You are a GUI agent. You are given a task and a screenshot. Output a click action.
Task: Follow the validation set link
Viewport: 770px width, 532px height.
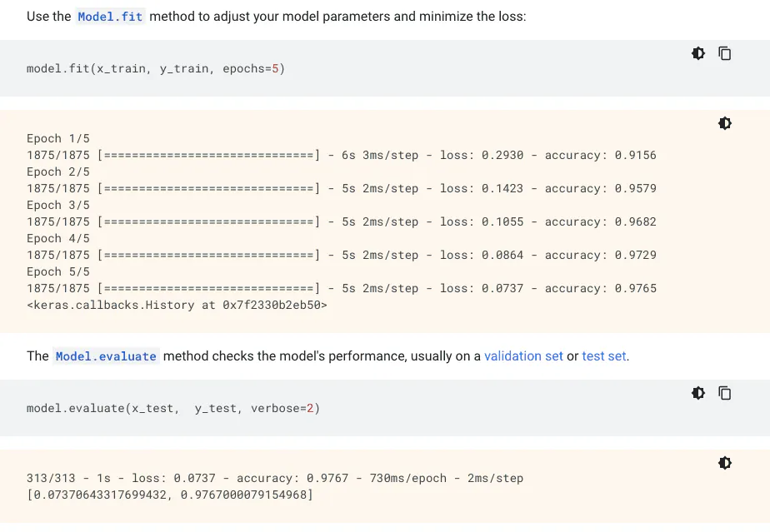coord(523,355)
